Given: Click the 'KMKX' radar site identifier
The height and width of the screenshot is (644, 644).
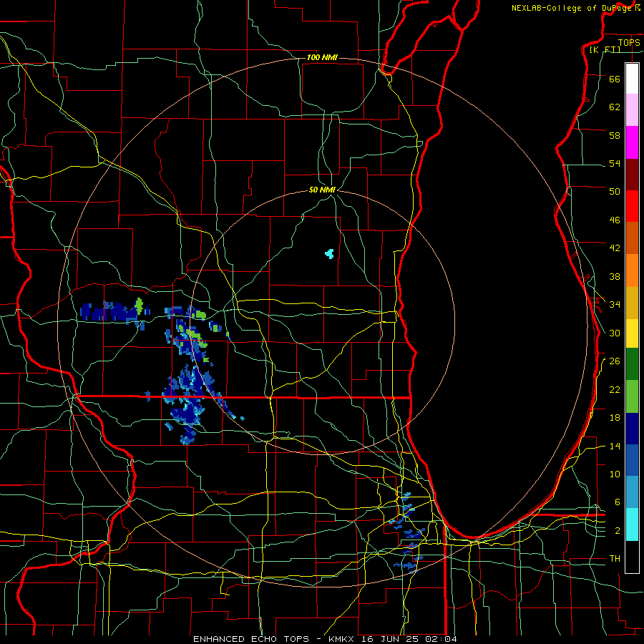Looking at the screenshot, I should coord(343,639).
